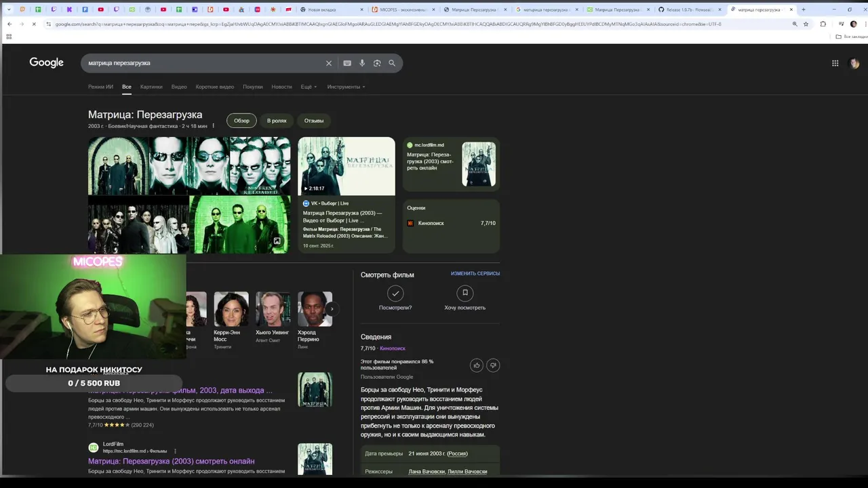Open the on-screen keyboard icon in search box
This screenshot has width=868, height=488.
pos(347,63)
